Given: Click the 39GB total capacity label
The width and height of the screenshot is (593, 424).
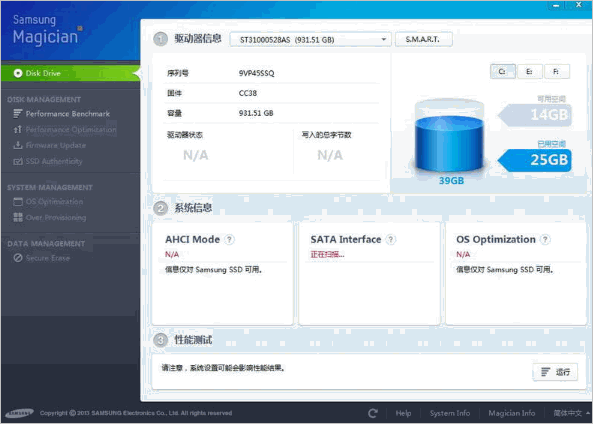Looking at the screenshot, I should tap(451, 181).
